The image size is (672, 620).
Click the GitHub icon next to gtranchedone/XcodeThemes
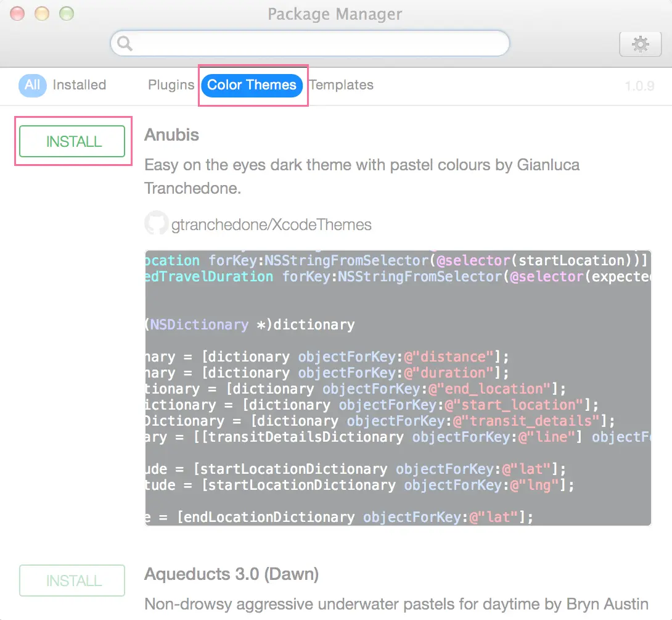(156, 223)
